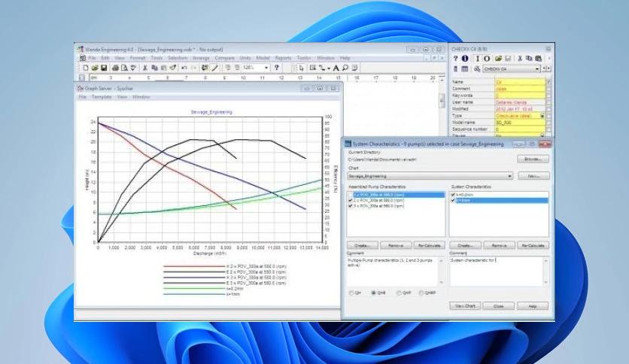Viewport: 629px width, 364px height.
Task: Click the question mark icon in CHECKV property window
Action: click(x=455, y=59)
